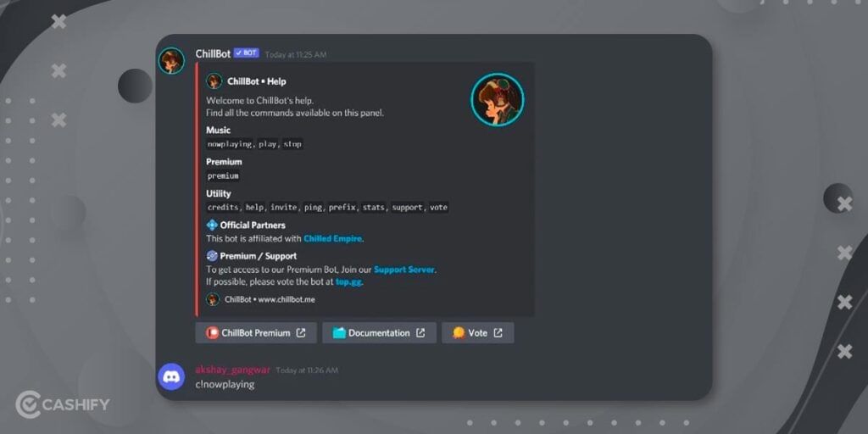Open the Documentation button
Image resolution: width=868 pixels, height=434 pixels.
pyautogui.click(x=379, y=332)
